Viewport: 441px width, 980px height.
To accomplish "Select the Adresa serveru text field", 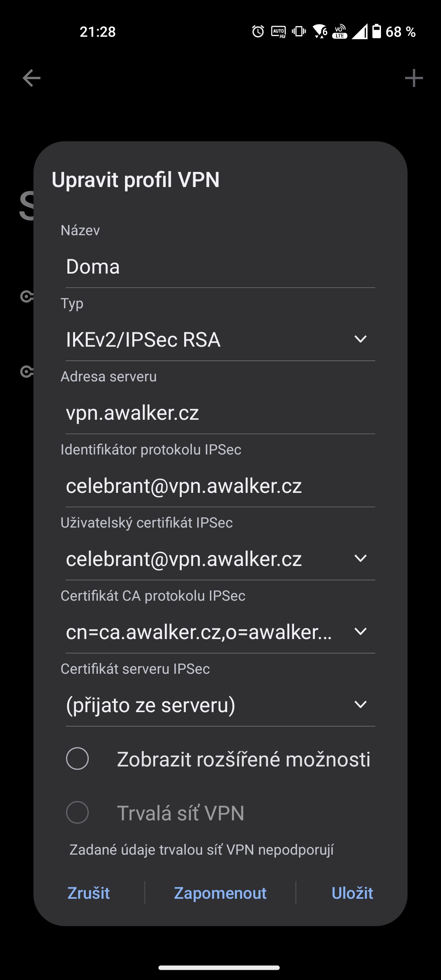I will [220, 412].
